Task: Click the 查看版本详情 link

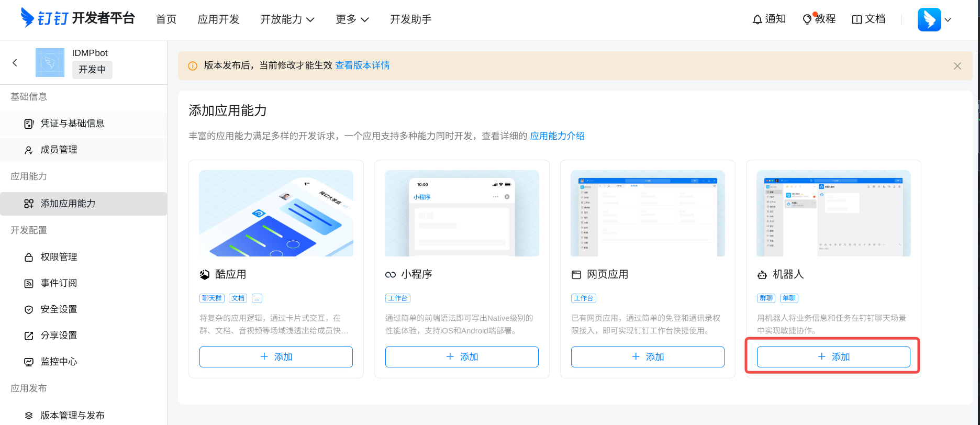Action: tap(362, 65)
